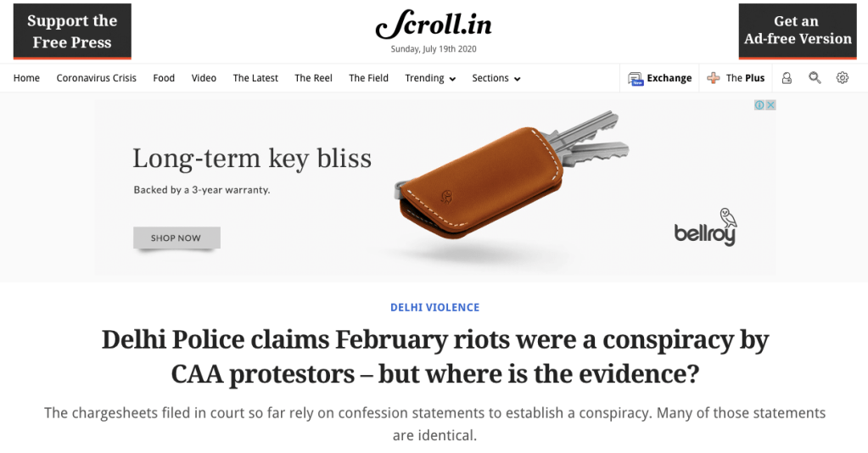Image resolution: width=868 pixels, height=453 pixels.
Task: Click the orange Plus cross icon
Action: coord(714,78)
